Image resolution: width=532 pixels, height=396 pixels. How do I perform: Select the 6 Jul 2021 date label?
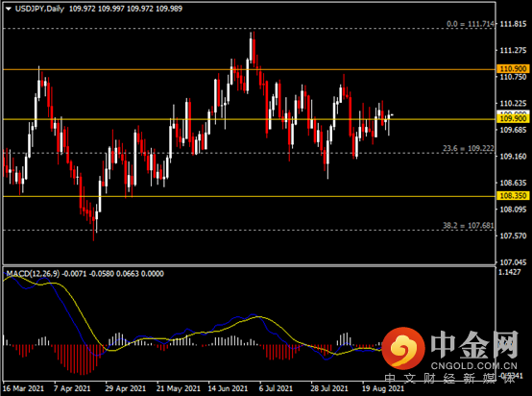pyautogui.click(x=276, y=388)
